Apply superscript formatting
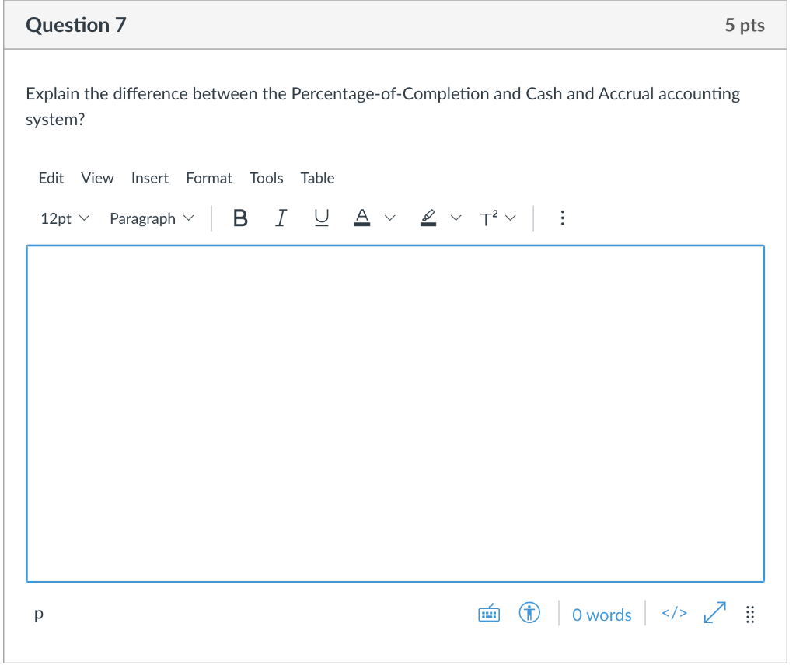The height and width of the screenshot is (672, 796). [x=489, y=218]
